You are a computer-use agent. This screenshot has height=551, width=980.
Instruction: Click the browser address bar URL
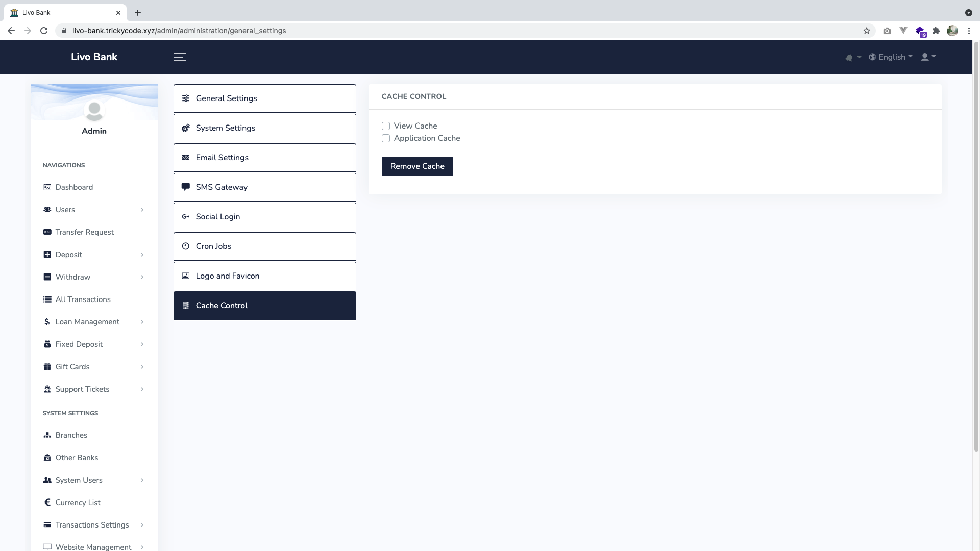point(179,31)
